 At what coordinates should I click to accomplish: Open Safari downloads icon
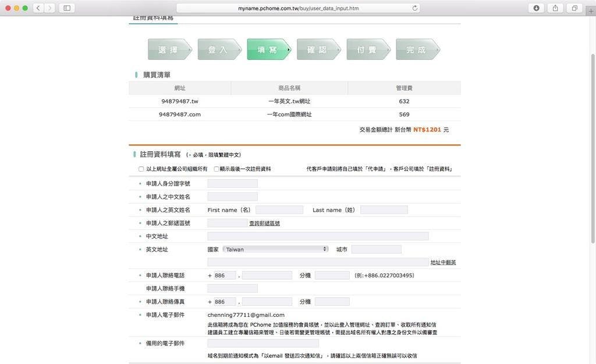click(536, 8)
